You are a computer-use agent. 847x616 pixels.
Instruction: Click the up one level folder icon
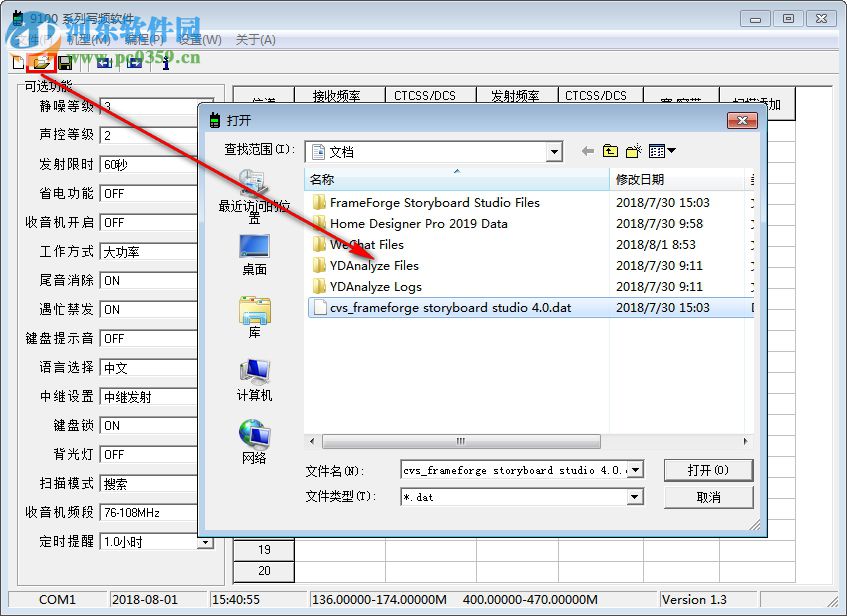[x=610, y=151]
